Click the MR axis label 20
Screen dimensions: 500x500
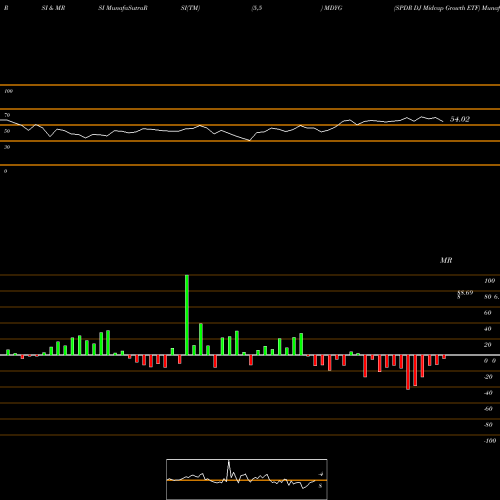(x=488, y=345)
